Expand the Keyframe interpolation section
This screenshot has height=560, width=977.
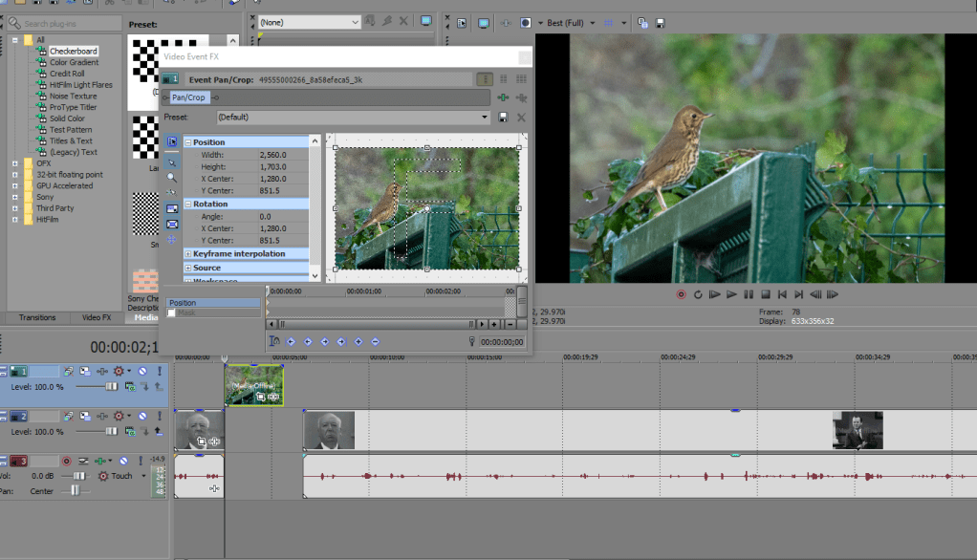(188, 254)
